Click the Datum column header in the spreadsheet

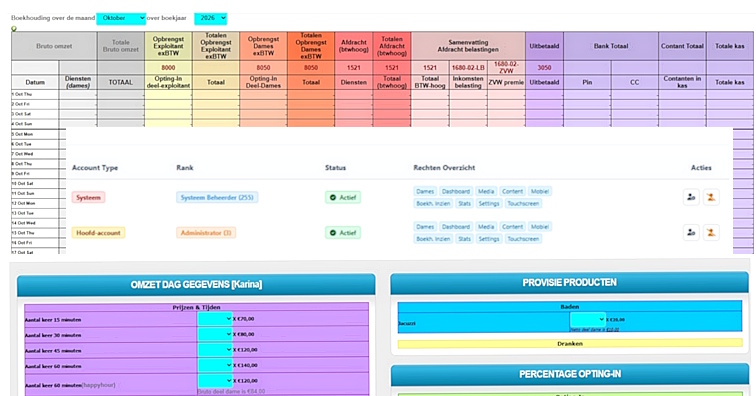(35, 82)
